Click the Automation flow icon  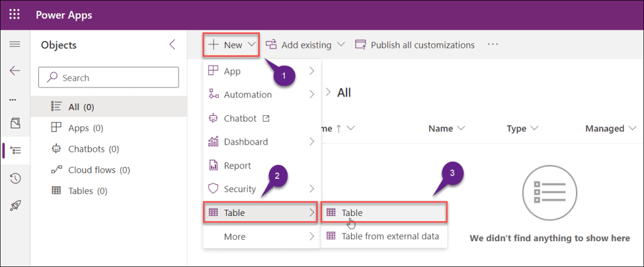pyautogui.click(x=213, y=94)
